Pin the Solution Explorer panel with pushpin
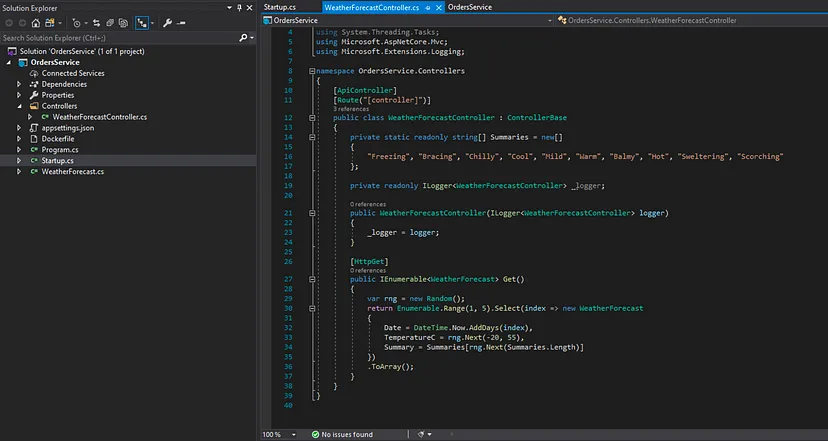The image size is (828, 441). 239,8
